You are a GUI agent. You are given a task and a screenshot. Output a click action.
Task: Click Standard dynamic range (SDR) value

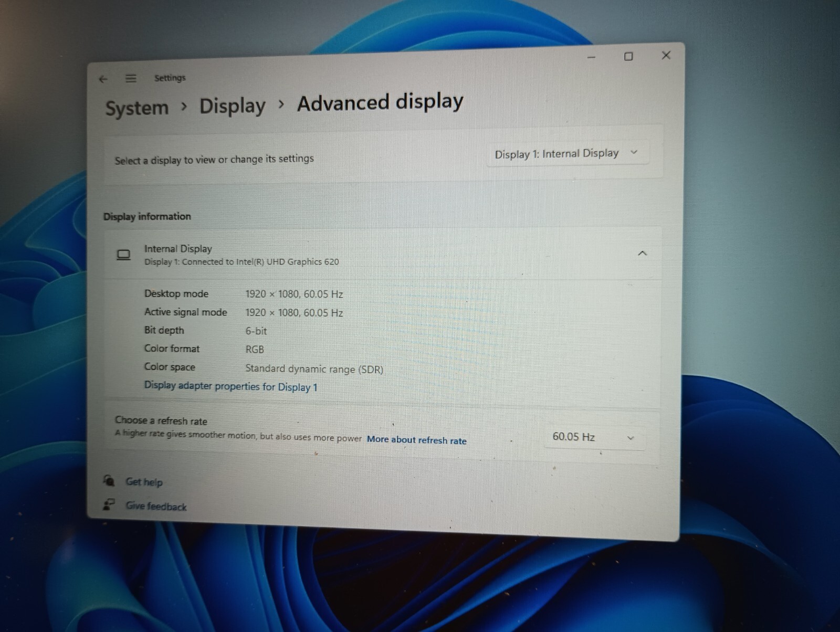click(x=314, y=369)
